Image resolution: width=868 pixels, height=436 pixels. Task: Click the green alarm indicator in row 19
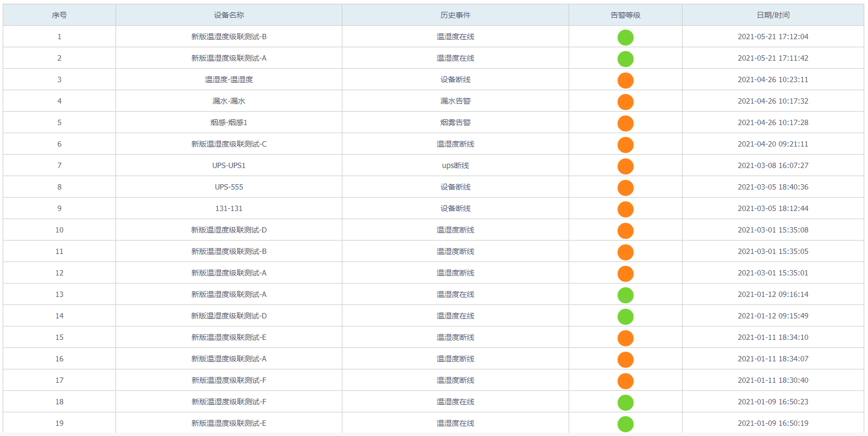625,424
